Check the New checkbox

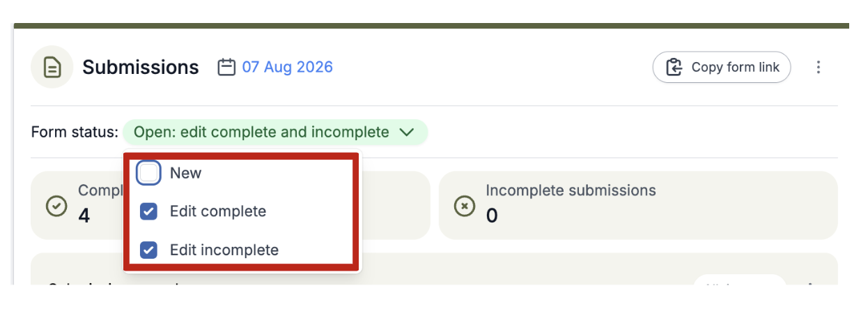coord(149,173)
